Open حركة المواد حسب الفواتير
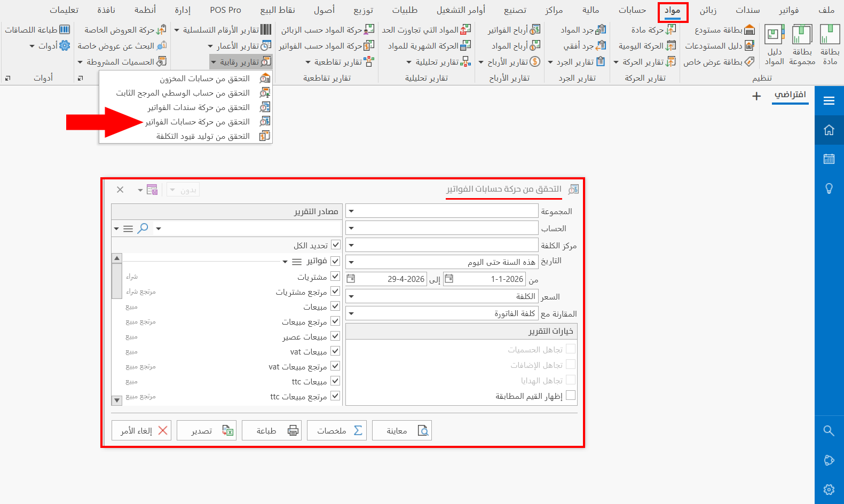The height and width of the screenshot is (504, 844). (326, 46)
